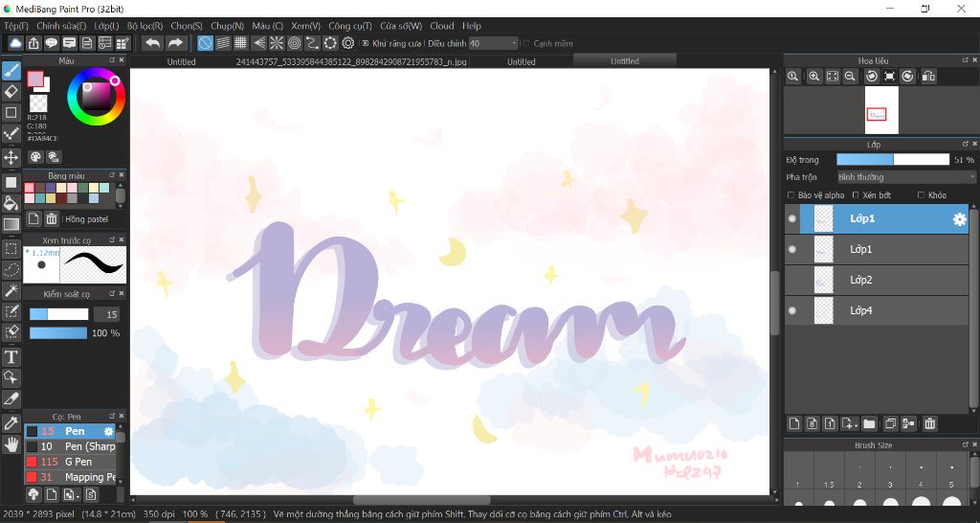Open the Tệp(F) menu
The height and width of the screenshot is (523, 980).
coord(16,26)
